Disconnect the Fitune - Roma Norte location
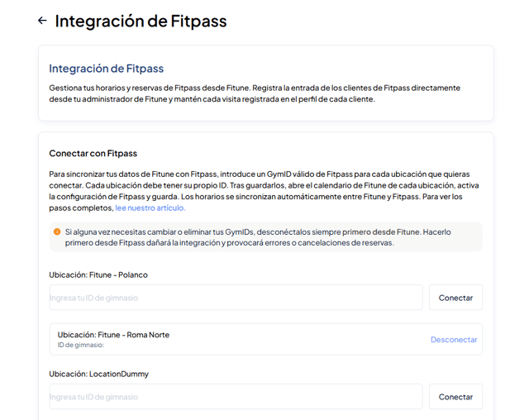Screen dimensions: 529x420 coord(454,339)
